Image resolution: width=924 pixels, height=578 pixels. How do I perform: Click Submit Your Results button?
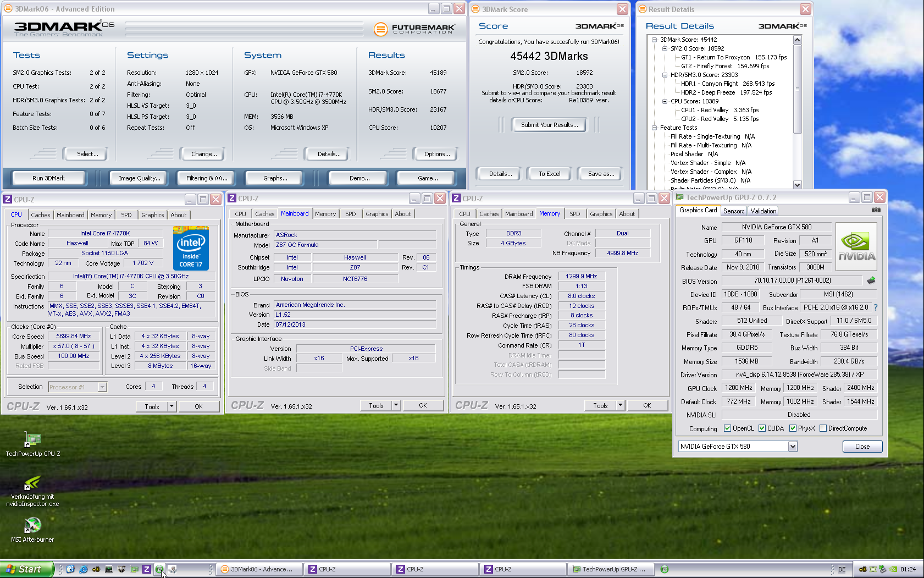(x=549, y=125)
